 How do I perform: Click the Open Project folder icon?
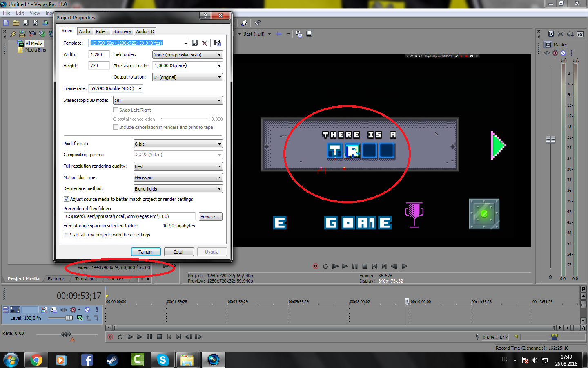click(x=16, y=23)
